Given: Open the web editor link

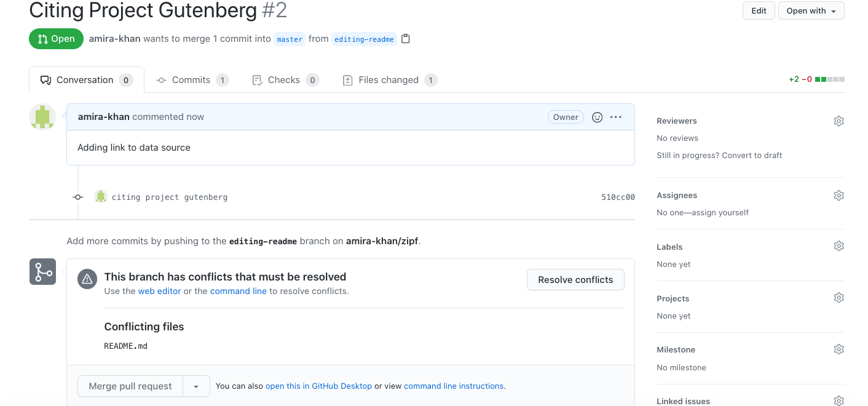Looking at the screenshot, I should [x=159, y=292].
